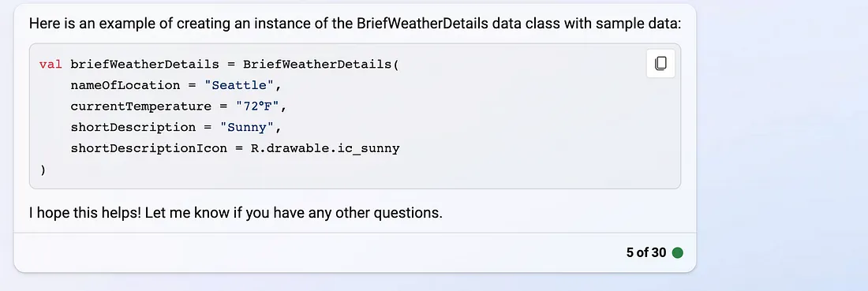Screen dimensions: 868x291
Task: Click the "Sunny" string value
Action: tap(248, 127)
